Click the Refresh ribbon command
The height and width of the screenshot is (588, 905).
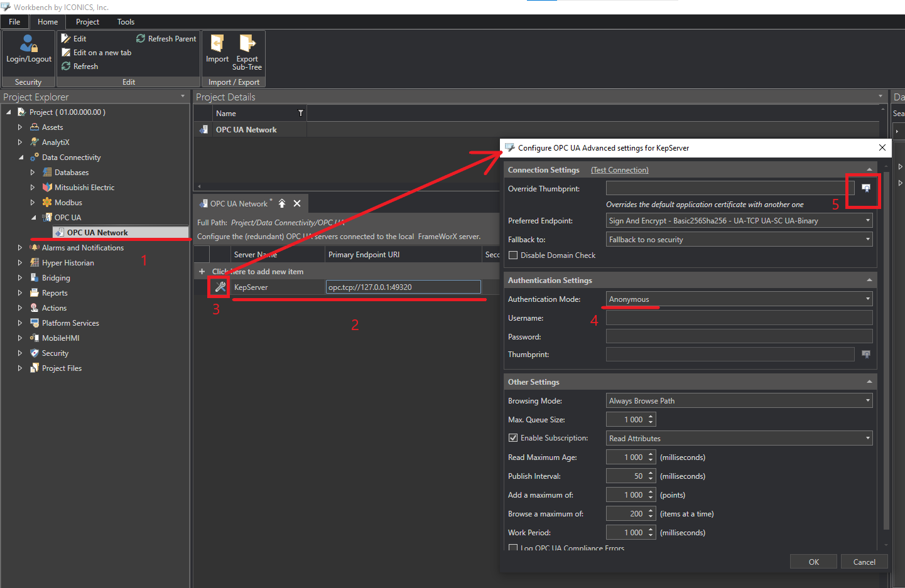[80, 67]
